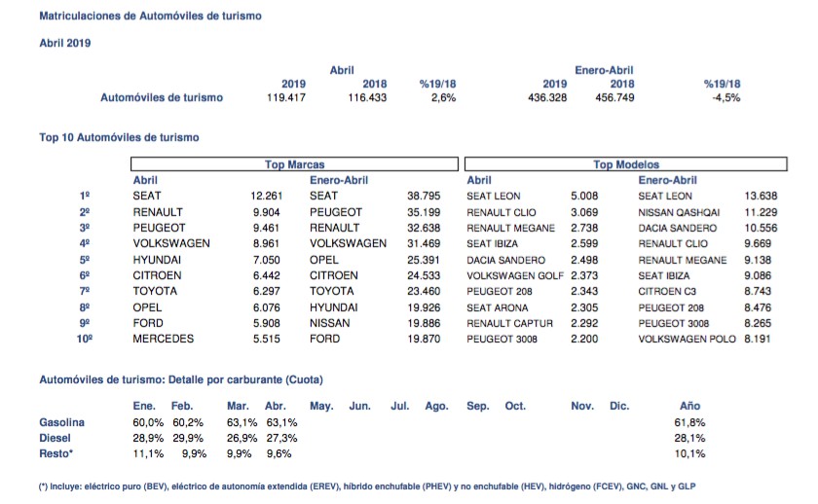818x504 pixels.
Task: Click the 'Matriculaciones de Automóviles de turismo' title
Action: tap(150, 16)
